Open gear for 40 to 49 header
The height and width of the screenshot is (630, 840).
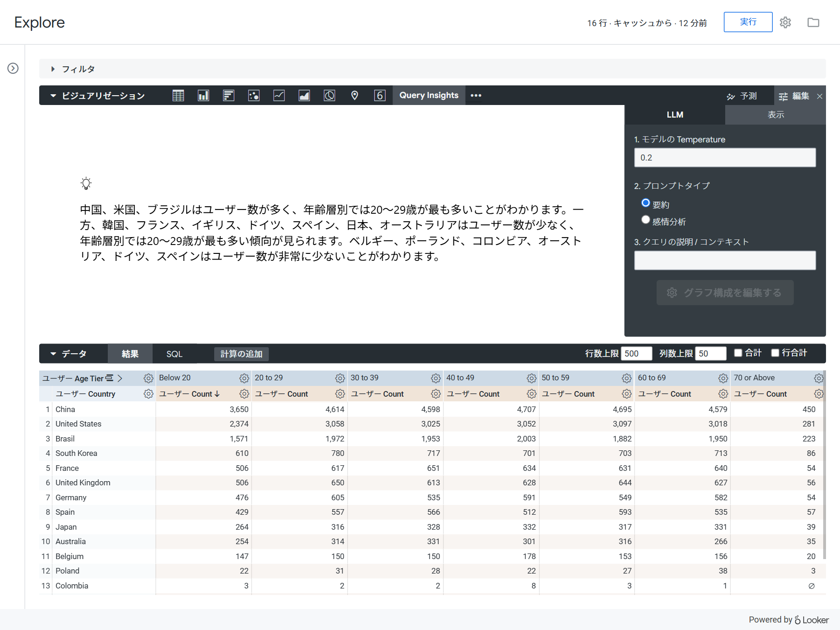click(532, 378)
